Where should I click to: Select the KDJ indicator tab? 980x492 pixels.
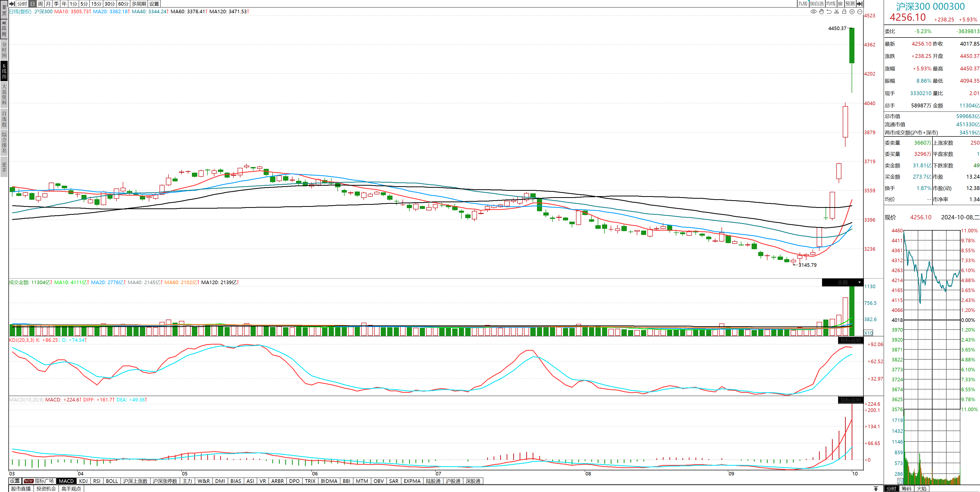pos(83,481)
